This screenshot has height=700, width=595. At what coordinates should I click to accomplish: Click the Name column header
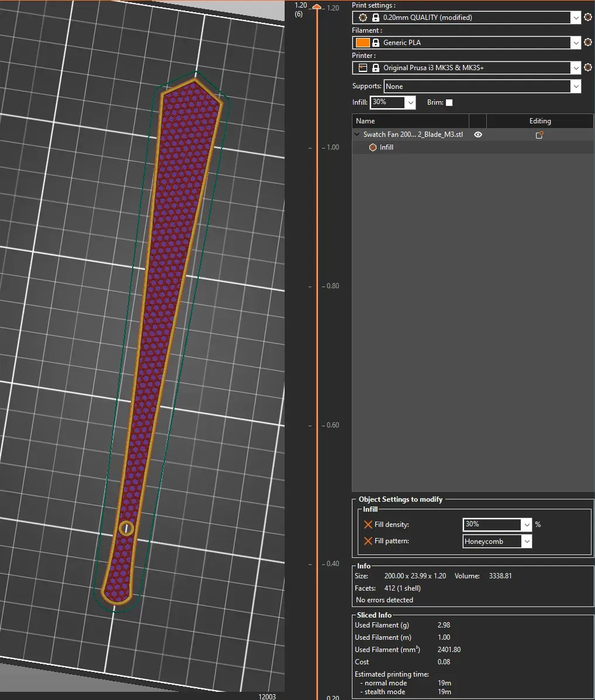click(410, 121)
